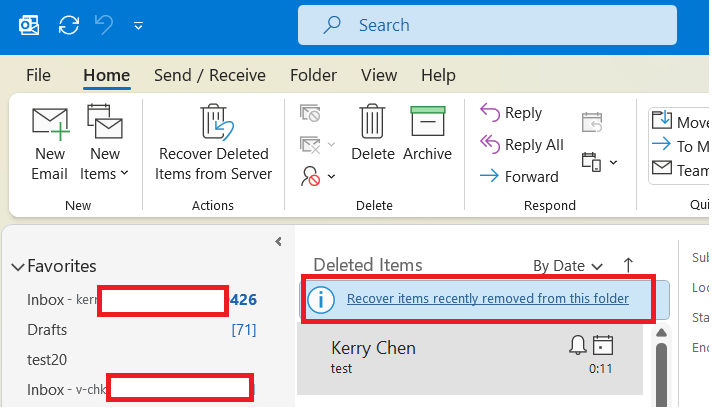Open the Help tab
The height and width of the screenshot is (418, 712).
click(438, 75)
